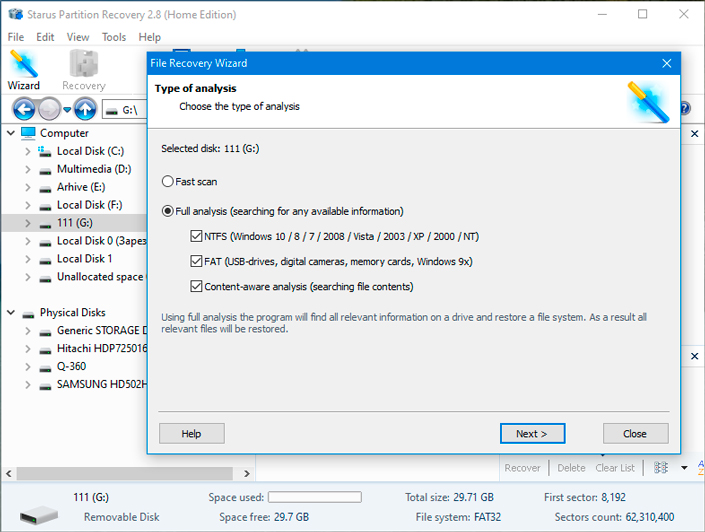This screenshot has height=532, width=705.
Task: Open the navigation history dropdown arrow
Action: [x=67, y=109]
